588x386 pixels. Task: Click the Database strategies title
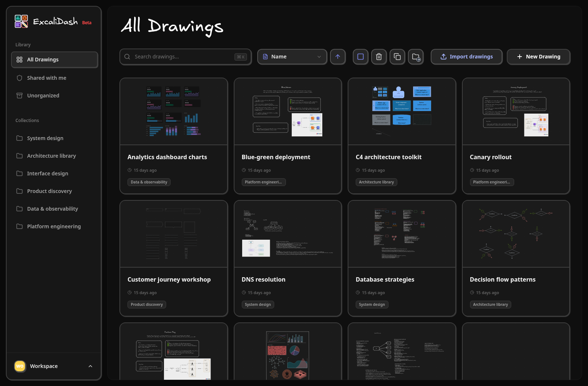click(385, 279)
